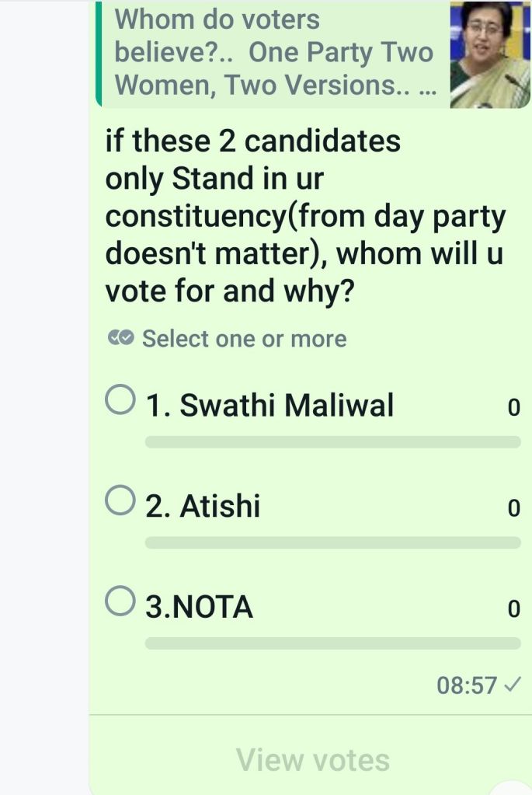Click the poll question text

pyautogui.click(x=304, y=217)
